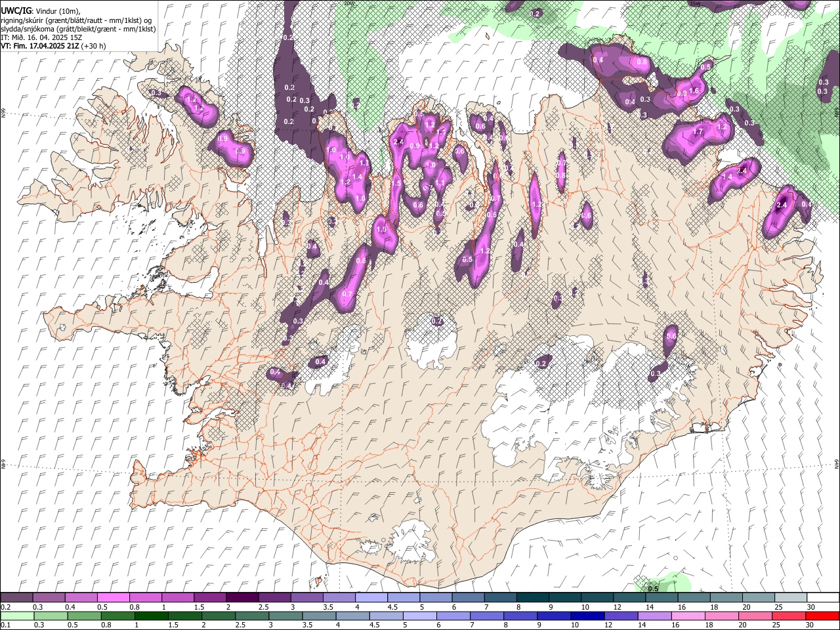Click the '25' label in the snow legend row
This screenshot has height=630, width=840.
[778, 607]
